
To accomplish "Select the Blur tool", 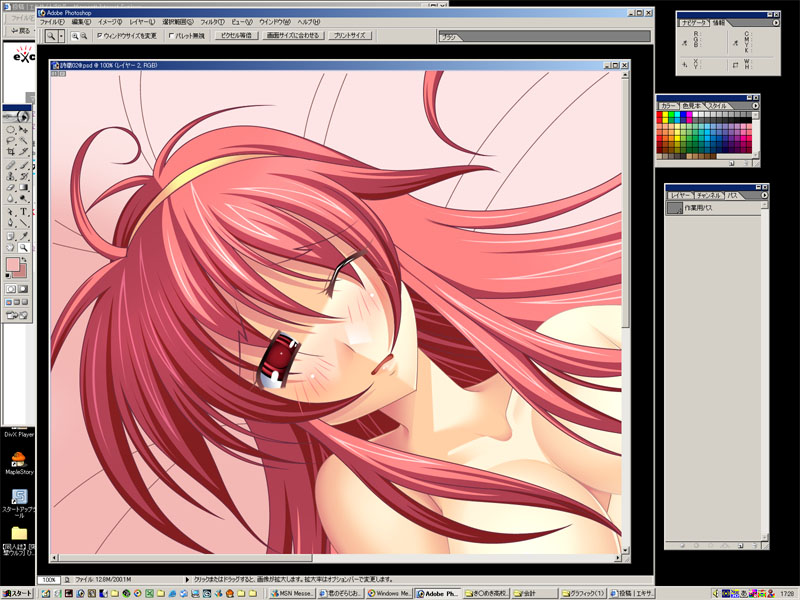I will [x=10, y=199].
